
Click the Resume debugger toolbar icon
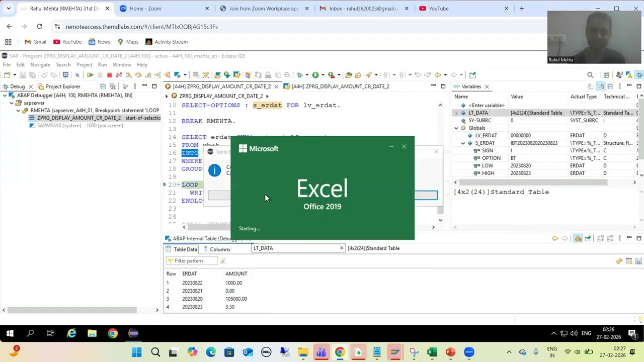(x=90, y=75)
